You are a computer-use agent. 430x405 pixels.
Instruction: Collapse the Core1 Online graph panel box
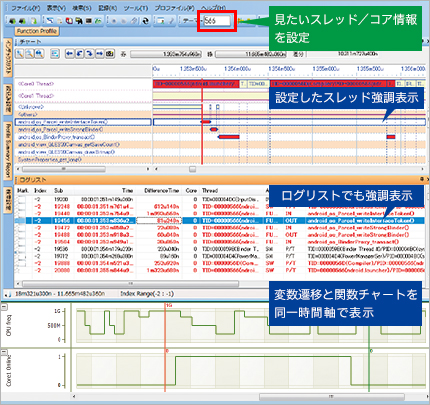(x=4, y=352)
